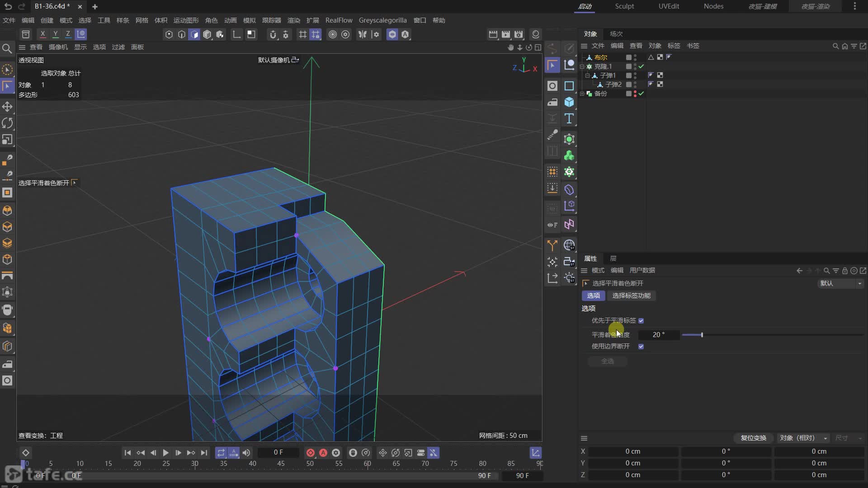Toggle Y axis lock
The height and width of the screenshot is (488, 868).
(55, 34)
